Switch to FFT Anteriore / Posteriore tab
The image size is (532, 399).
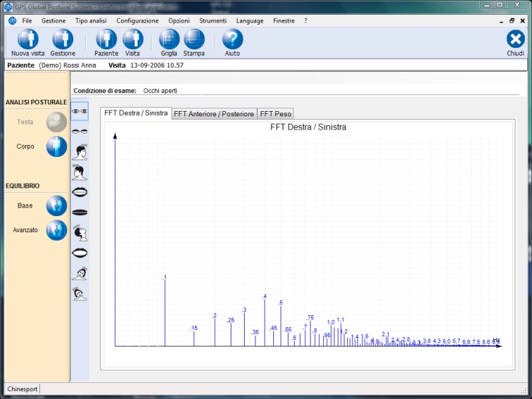[214, 114]
